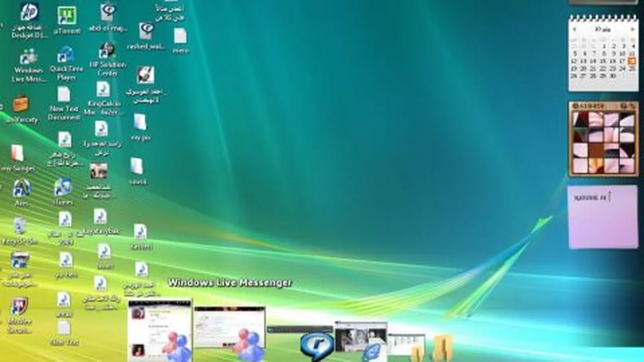The width and height of the screenshot is (644, 362).
Task: Select the Recycle Bin icon
Action: pos(20,227)
